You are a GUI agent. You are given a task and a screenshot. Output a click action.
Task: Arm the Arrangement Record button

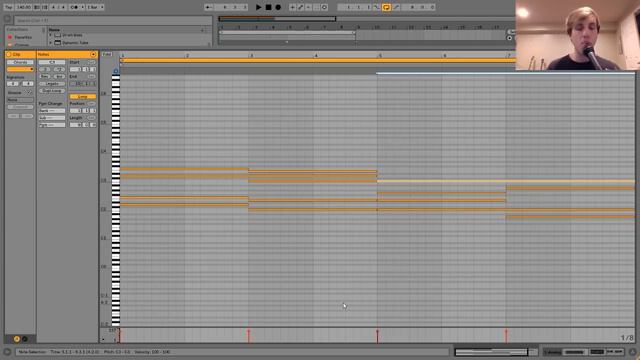tap(278, 7)
